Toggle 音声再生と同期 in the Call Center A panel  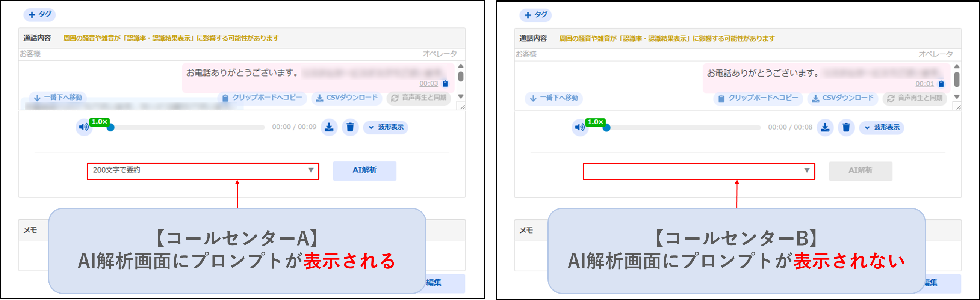[x=419, y=98]
